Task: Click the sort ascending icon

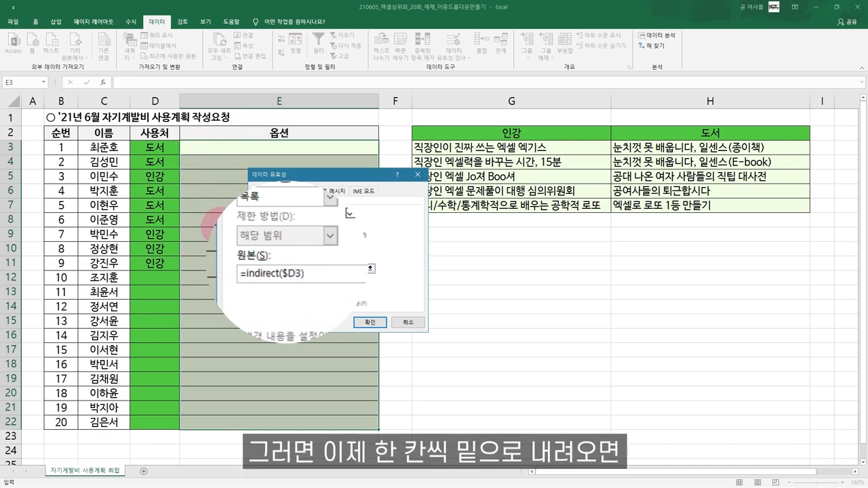Action: [281, 37]
